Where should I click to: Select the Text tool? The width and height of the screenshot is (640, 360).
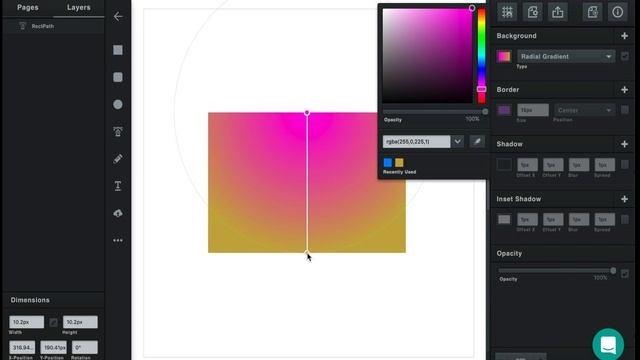[118, 186]
